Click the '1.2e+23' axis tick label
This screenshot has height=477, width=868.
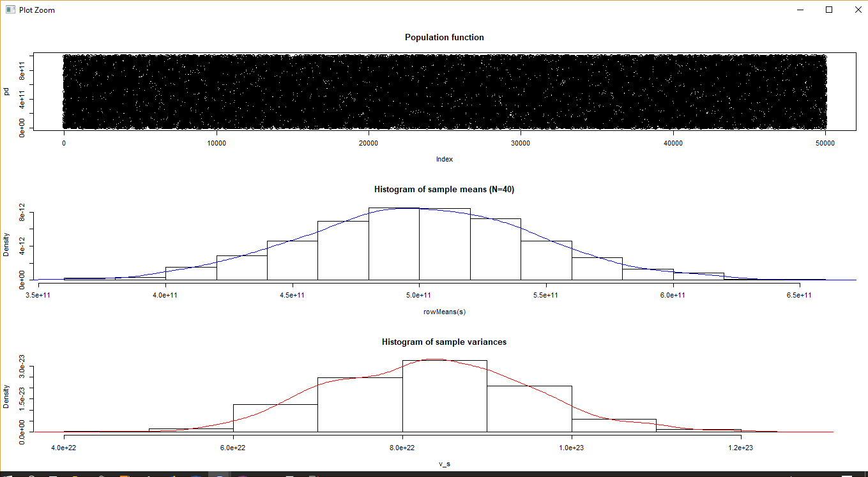click(741, 448)
